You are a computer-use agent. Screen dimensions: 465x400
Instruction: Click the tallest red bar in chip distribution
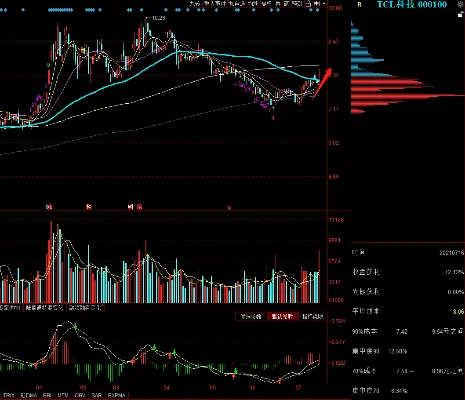click(408, 97)
